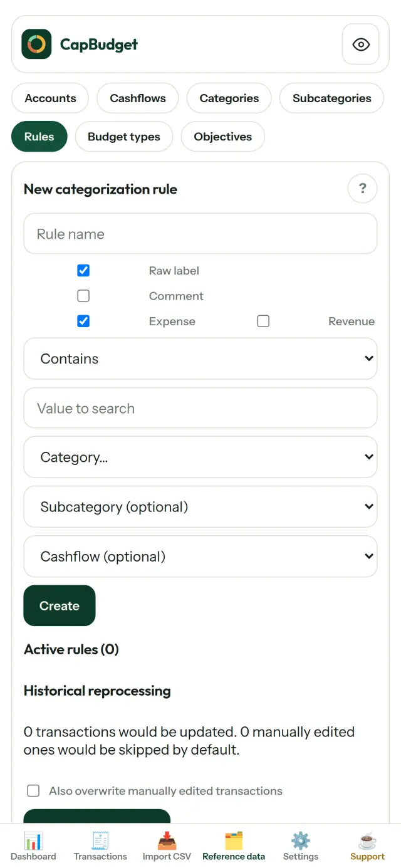
Task: Select Reference data in bottom navigation
Action: pos(234,846)
